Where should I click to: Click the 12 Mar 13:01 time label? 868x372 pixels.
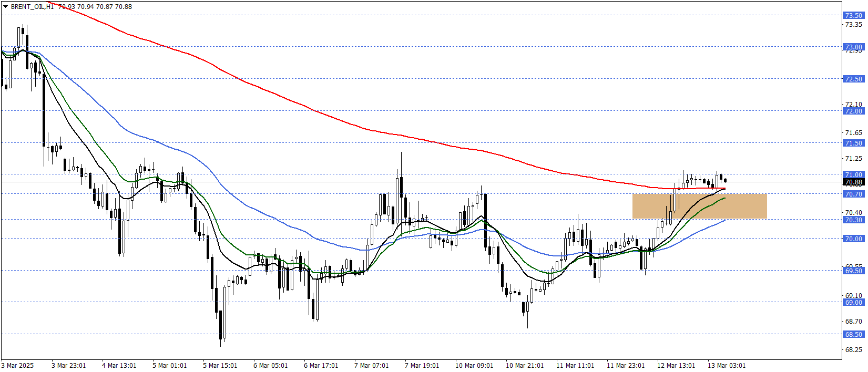(x=676, y=366)
